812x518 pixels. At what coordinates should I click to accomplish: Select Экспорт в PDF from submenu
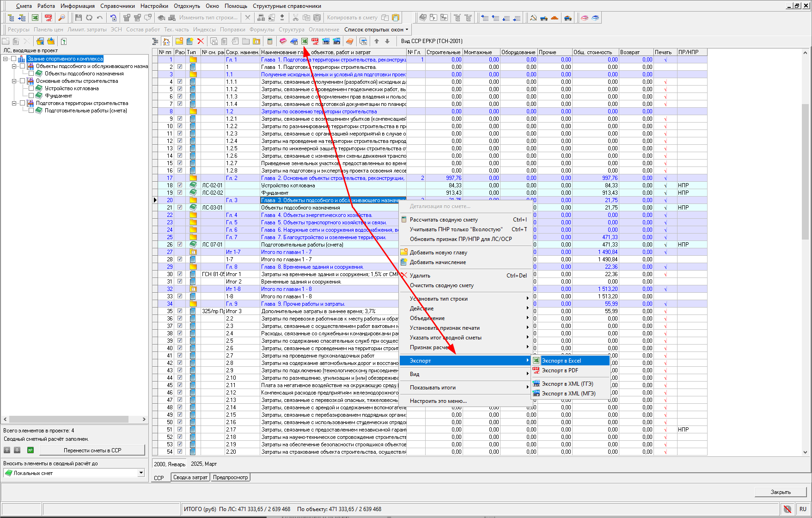point(560,370)
